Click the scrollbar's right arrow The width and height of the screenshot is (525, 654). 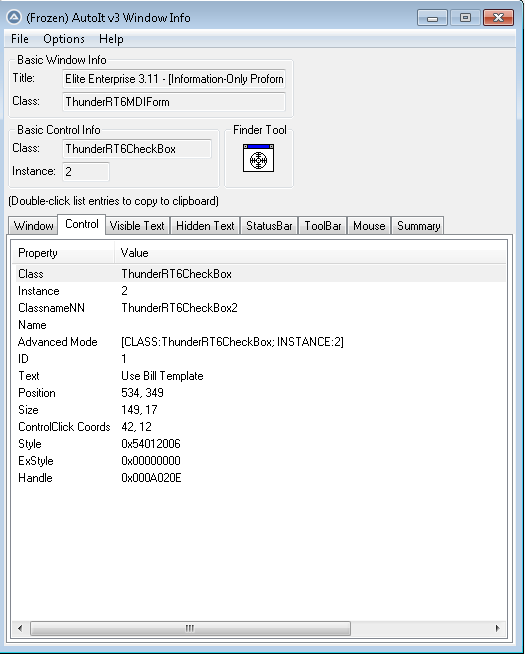[x=497, y=628]
